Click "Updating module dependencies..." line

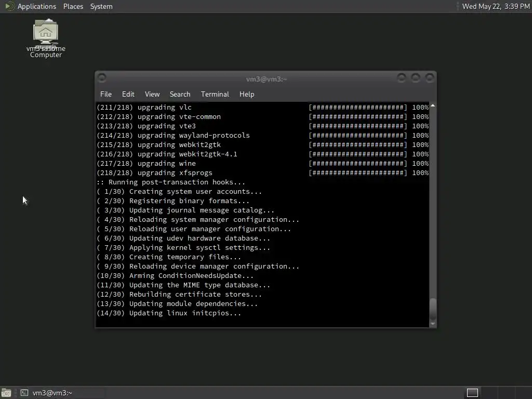click(178, 303)
